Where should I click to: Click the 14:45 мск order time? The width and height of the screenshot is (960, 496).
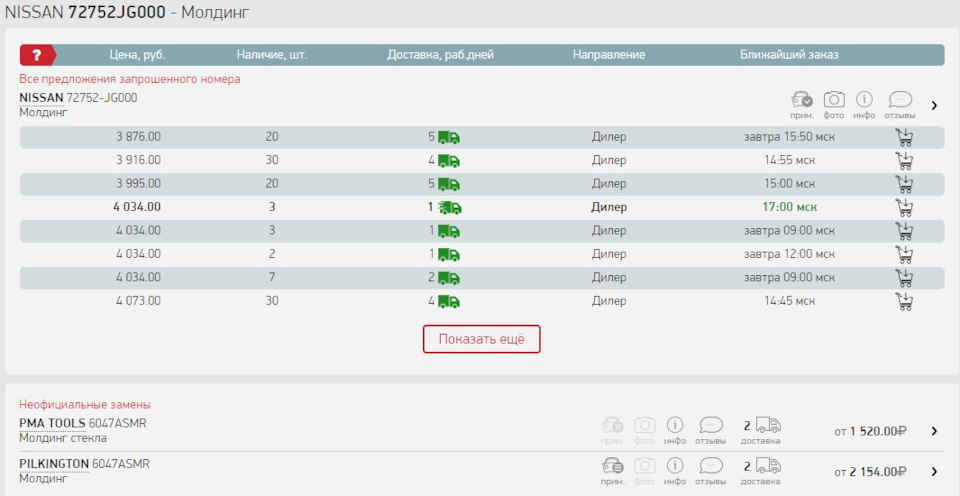[x=789, y=301]
